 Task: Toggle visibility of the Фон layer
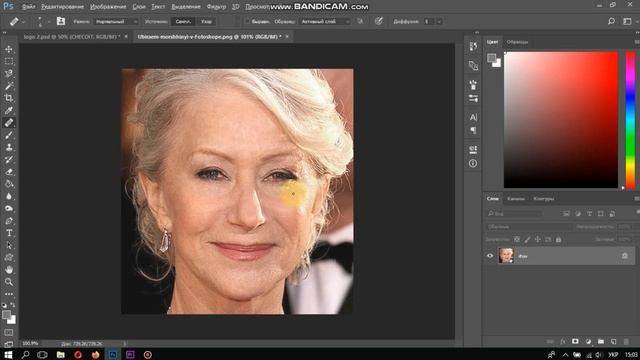(490, 256)
